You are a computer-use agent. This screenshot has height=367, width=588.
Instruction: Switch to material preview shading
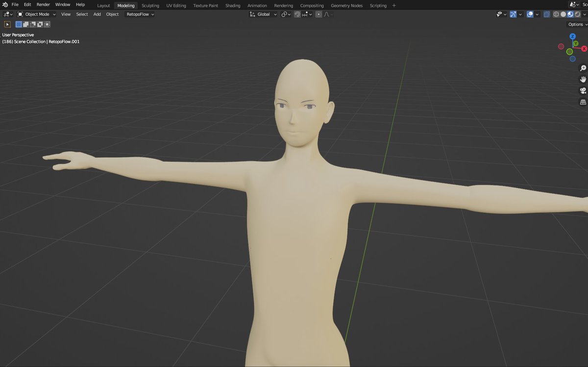[x=570, y=14]
